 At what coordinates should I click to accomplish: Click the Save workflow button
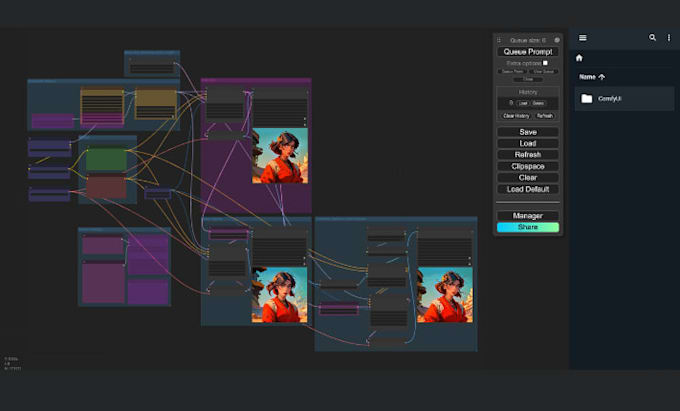coord(528,132)
